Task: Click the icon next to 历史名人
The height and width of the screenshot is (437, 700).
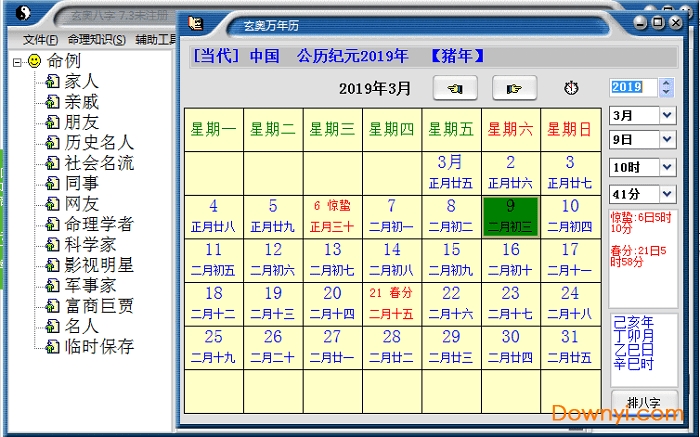Action: [53, 142]
